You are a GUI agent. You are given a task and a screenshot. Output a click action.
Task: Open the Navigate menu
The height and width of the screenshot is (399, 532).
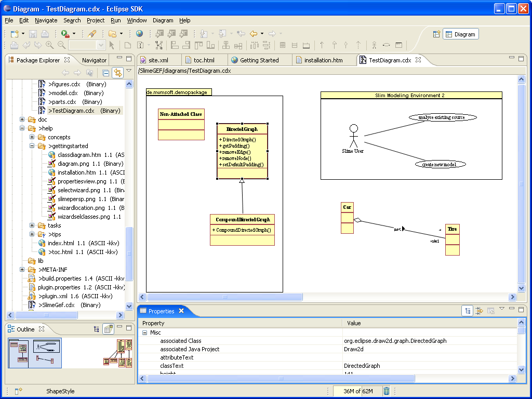click(x=46, y=20)
